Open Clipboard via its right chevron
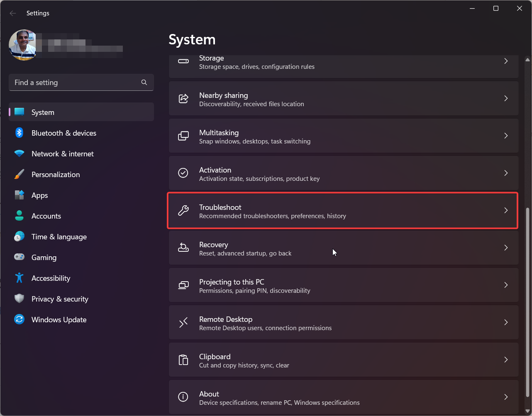Image resolution: width=532 pixels, height=416 pixels. click(x=506, y=360)
